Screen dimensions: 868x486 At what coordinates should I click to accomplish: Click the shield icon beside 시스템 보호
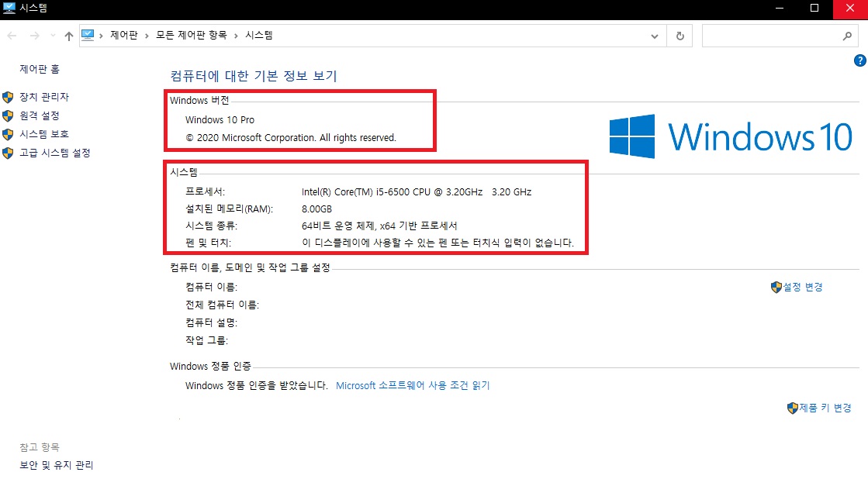coord(8,134)
